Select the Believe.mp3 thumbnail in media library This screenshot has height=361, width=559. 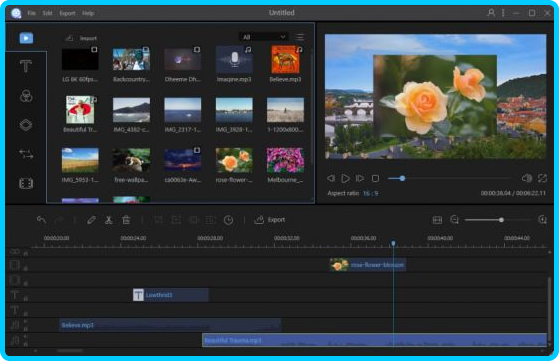pos(285,60)
